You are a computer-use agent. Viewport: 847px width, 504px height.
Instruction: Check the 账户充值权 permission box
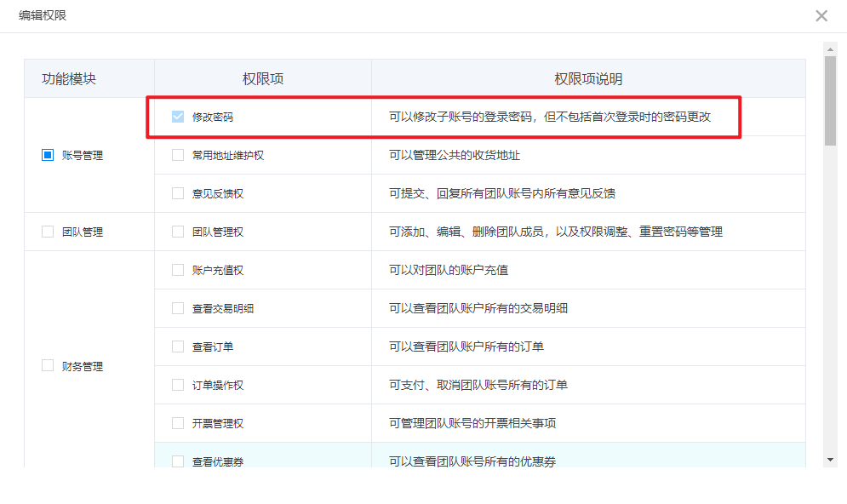coord(178,270)
